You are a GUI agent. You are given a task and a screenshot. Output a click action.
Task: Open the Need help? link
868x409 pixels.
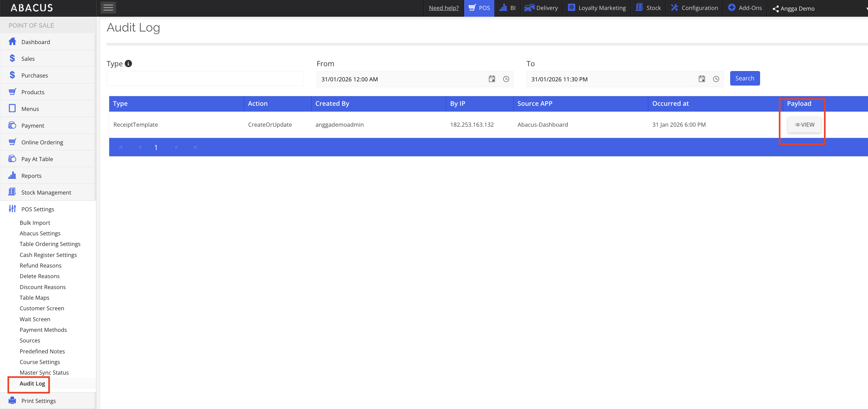click(x=443, y=8)
